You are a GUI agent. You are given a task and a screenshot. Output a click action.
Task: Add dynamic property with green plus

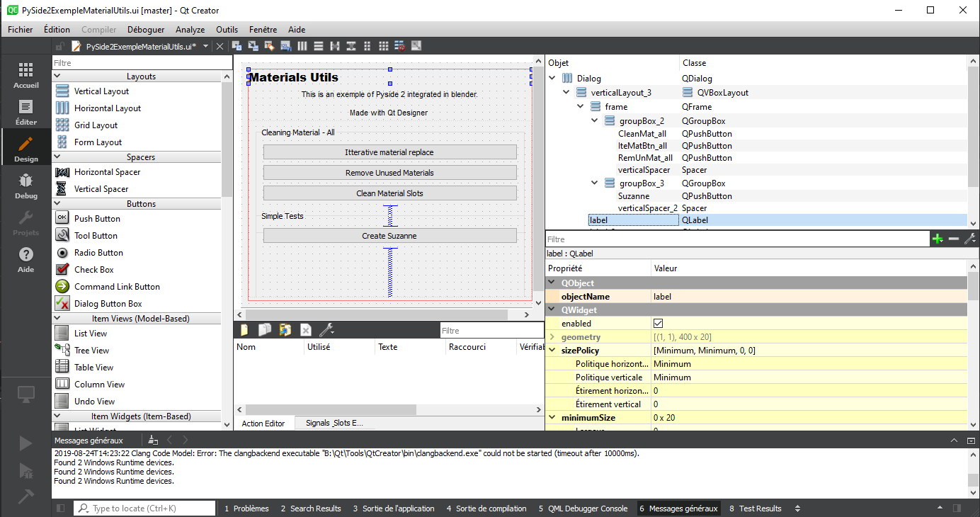coord(938,239)
